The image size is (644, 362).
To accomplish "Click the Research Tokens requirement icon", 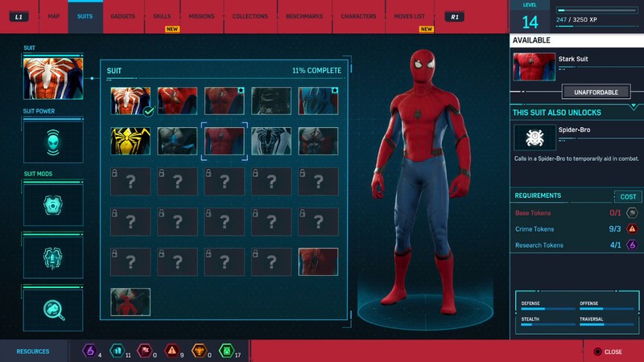I will pos(632,245).
